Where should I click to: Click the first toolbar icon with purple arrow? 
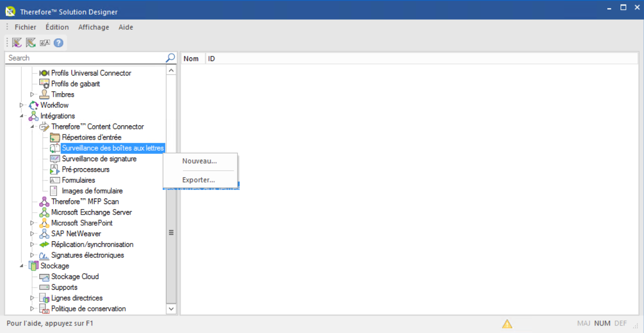coord(17,43)
